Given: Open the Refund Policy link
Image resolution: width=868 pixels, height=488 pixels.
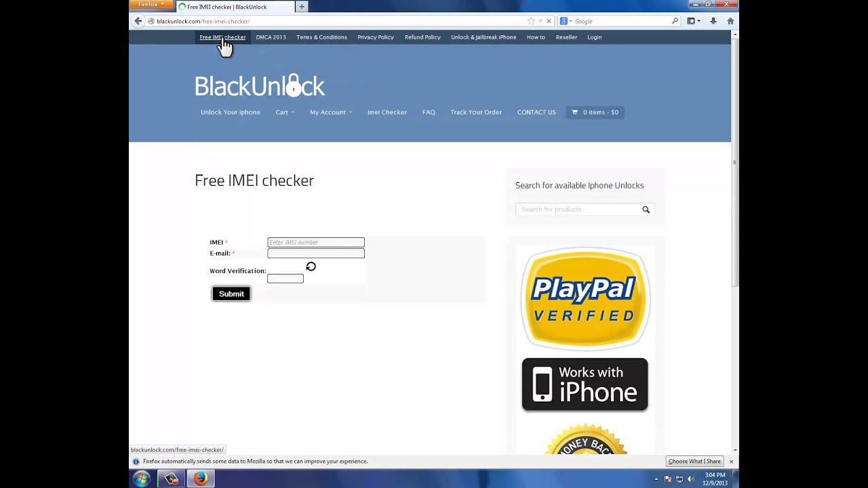Looking at the screenshot, I should (422, 37).
